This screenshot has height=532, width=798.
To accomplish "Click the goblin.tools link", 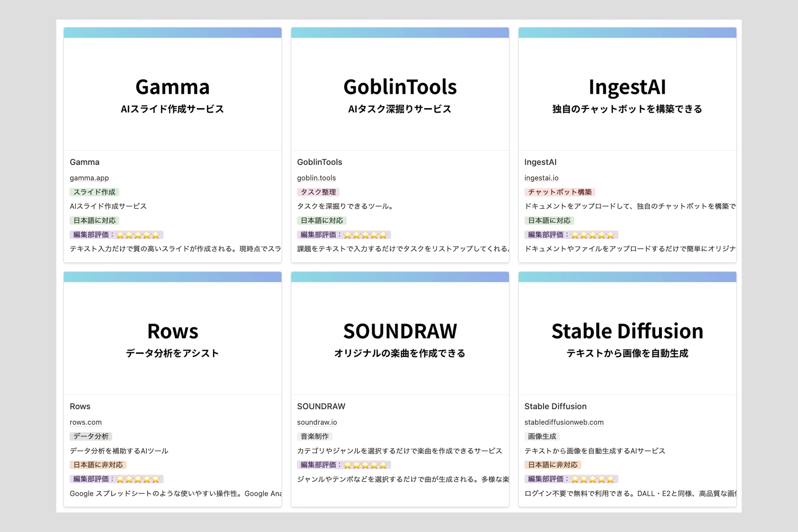I will [x=317, y=178].
